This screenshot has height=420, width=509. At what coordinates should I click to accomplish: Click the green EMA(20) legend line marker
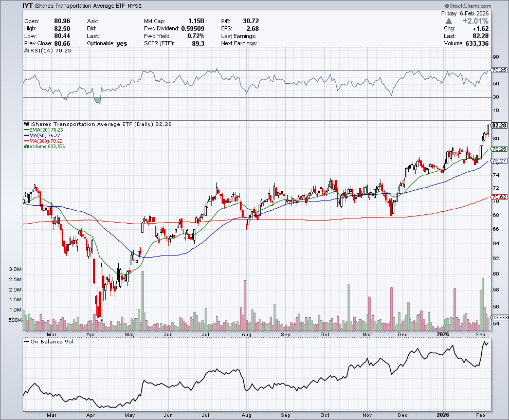point(26,130)
